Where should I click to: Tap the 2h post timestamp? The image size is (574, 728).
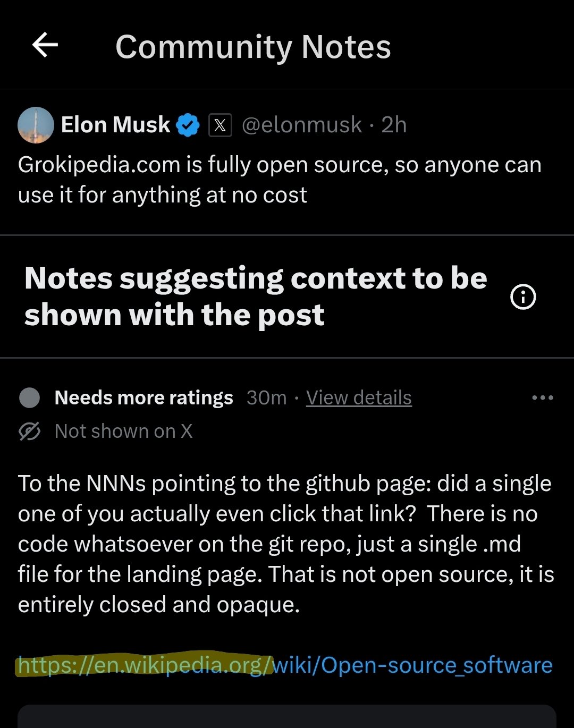[x=394, y=125]
